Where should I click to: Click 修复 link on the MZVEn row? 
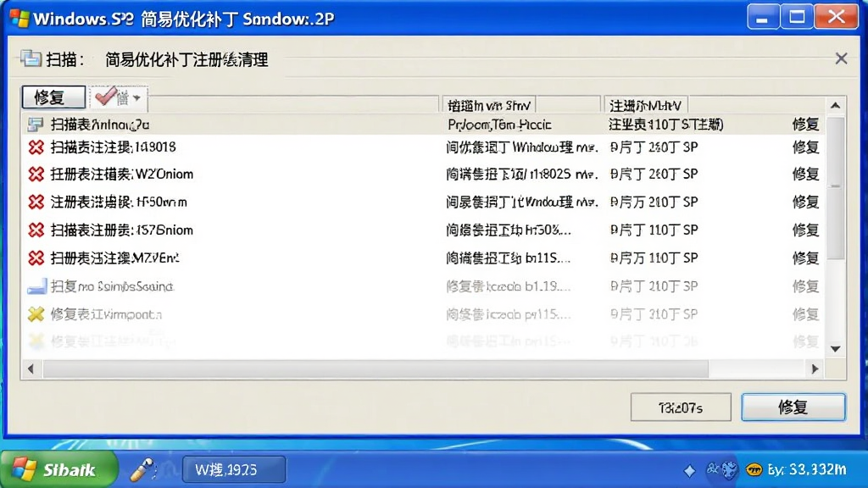coord(805,258)
